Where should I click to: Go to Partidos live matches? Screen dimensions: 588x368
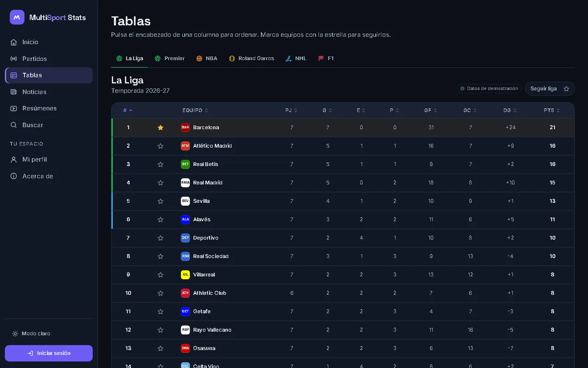(49, 58)
